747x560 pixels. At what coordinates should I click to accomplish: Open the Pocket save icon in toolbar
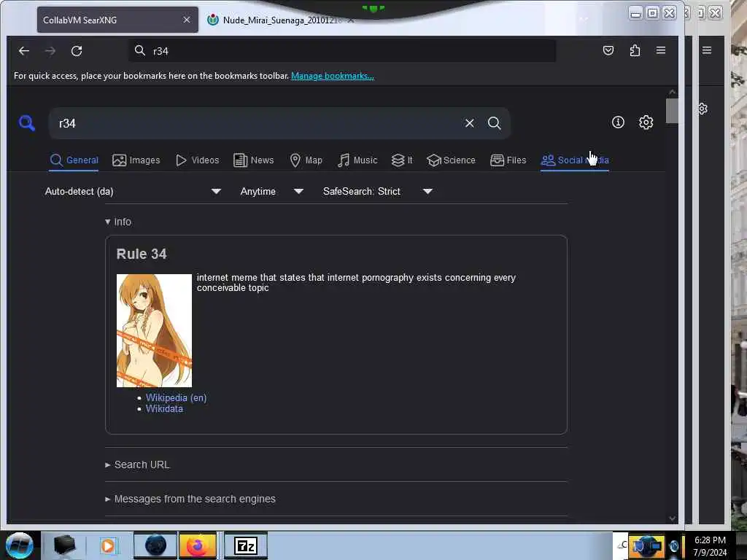click(608, 50)
